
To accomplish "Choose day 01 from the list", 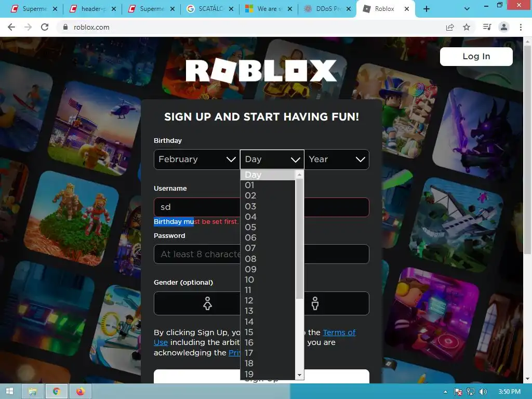I will coord(268,185).
